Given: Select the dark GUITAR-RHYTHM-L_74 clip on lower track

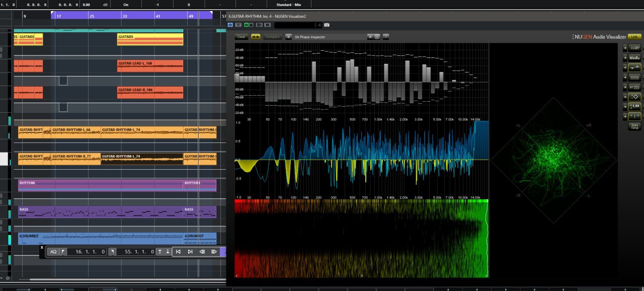Looking at the screenshot, I should point(142,159).
